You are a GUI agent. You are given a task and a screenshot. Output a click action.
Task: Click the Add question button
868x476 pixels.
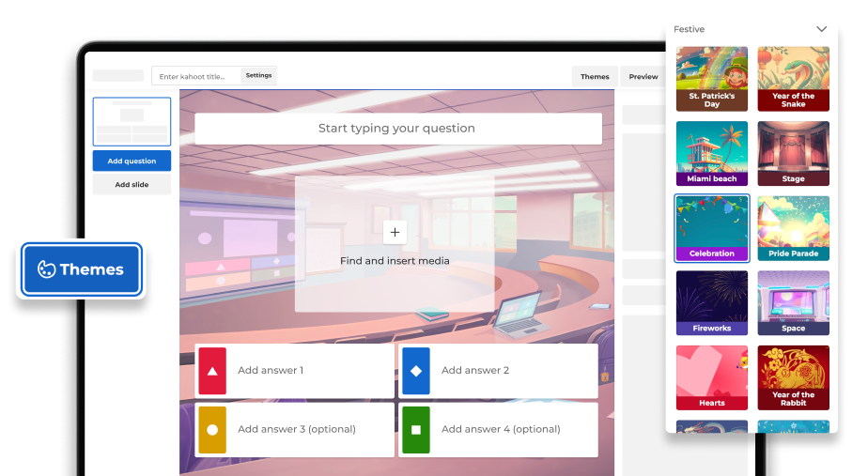click(132, 161)
